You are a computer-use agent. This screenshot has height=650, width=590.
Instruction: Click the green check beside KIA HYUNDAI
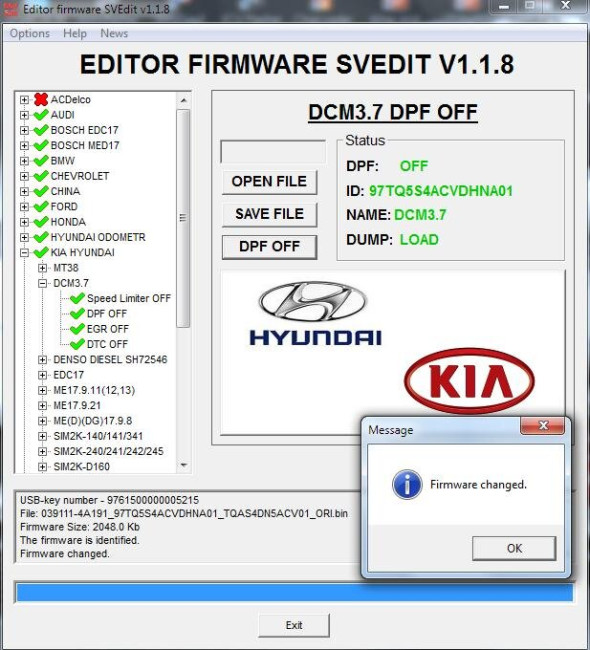[41, 252]
